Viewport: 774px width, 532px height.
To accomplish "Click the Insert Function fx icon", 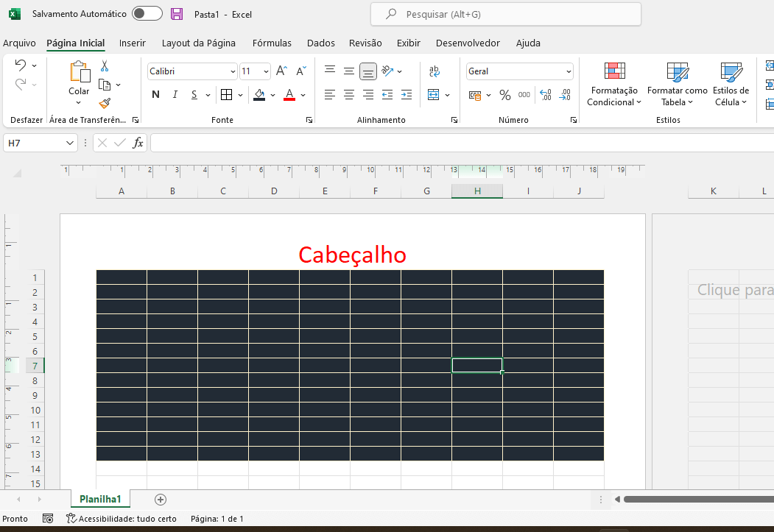I will click(138, 143).
